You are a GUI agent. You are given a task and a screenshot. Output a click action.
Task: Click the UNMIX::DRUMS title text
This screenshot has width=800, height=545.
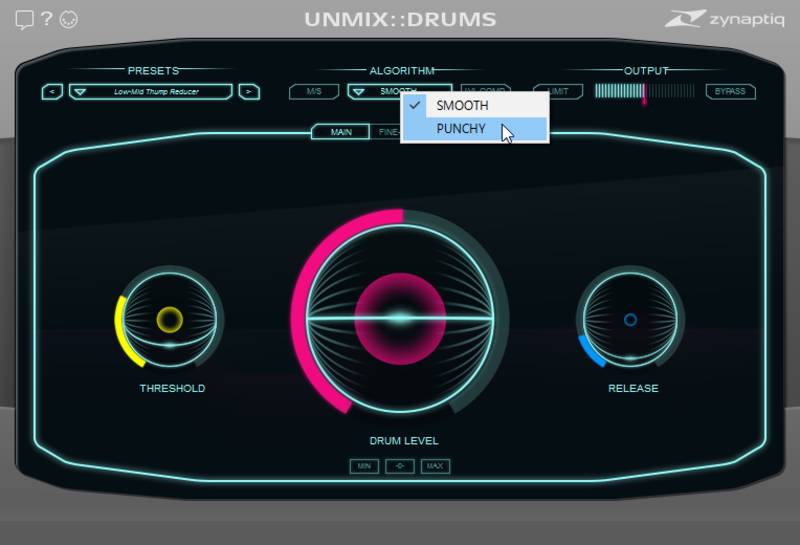(x=400, y=19)
